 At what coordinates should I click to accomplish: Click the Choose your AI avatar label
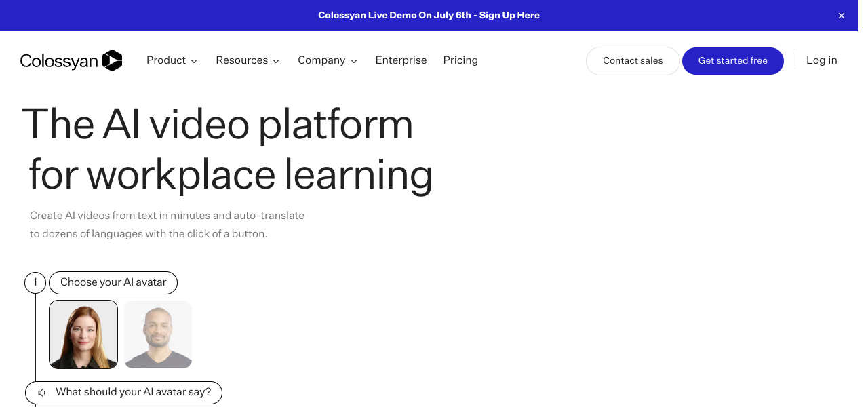pos(113,282)
